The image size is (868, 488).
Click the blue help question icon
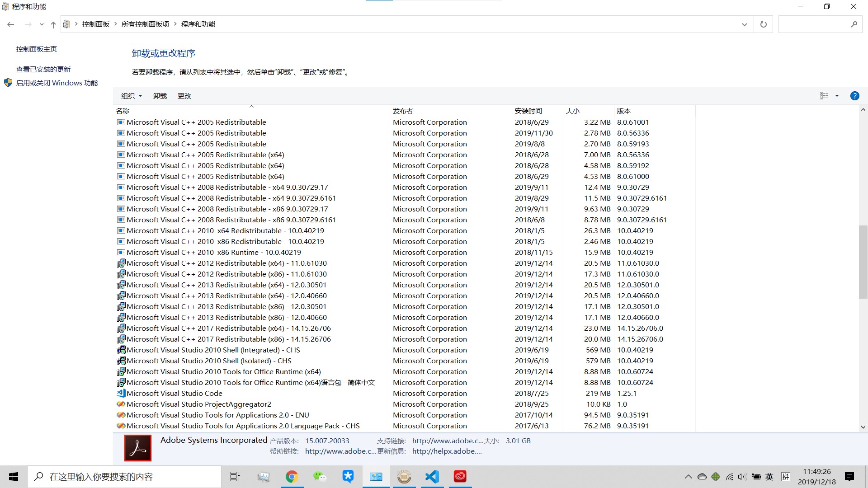click(x=854, y=96)
